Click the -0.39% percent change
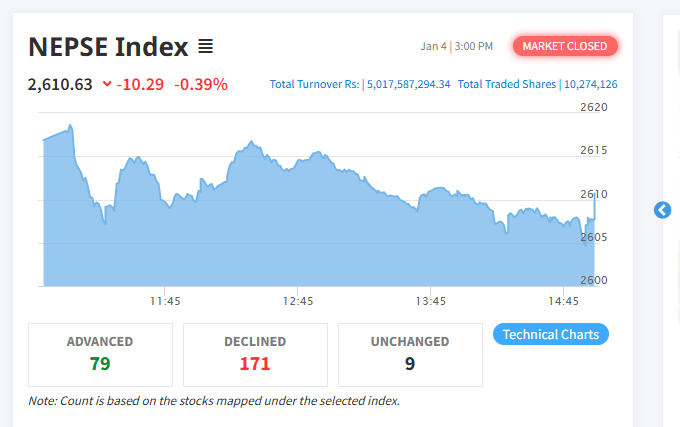The width and height of the screenshot is (680, 427). [201, 85]
